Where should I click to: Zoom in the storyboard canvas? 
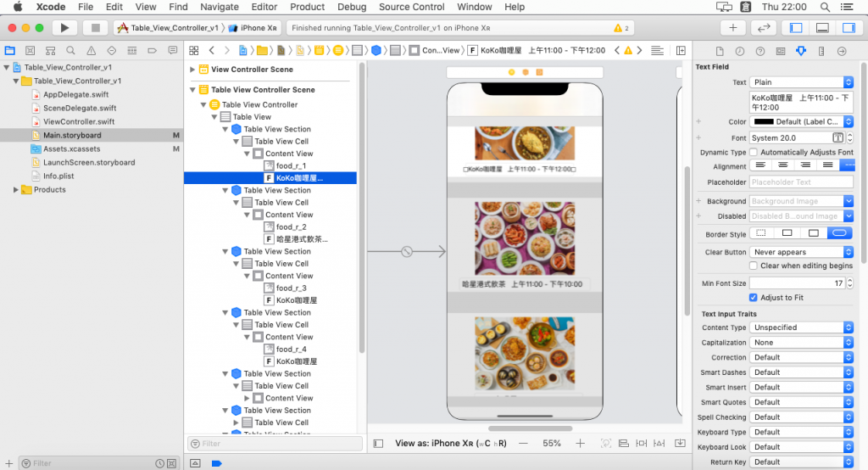[580, 444]
